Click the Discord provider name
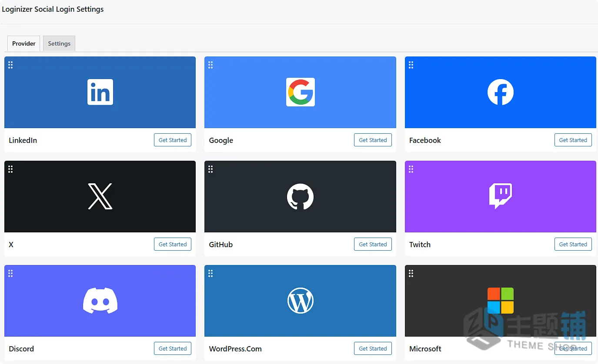 click(21, 349)
